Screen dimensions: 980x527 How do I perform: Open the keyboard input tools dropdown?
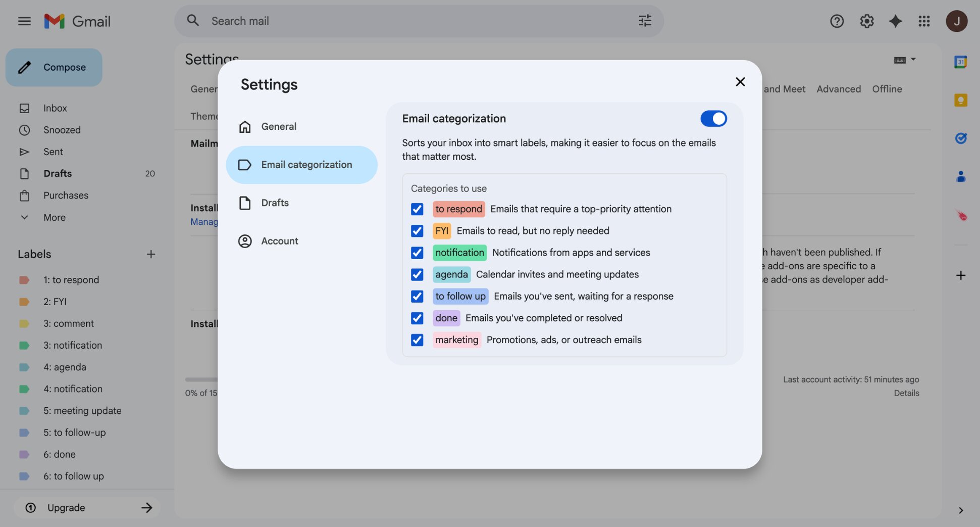[904, 60]
